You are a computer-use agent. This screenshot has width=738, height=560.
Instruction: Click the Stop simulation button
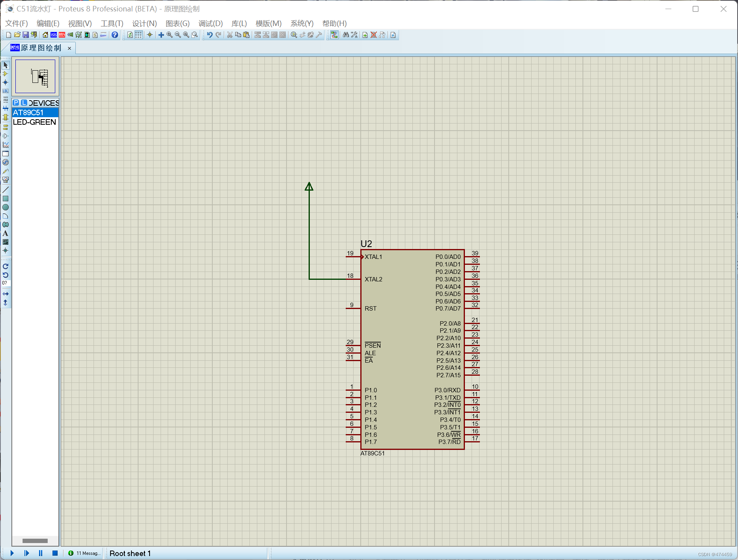[x=55, y=553]
